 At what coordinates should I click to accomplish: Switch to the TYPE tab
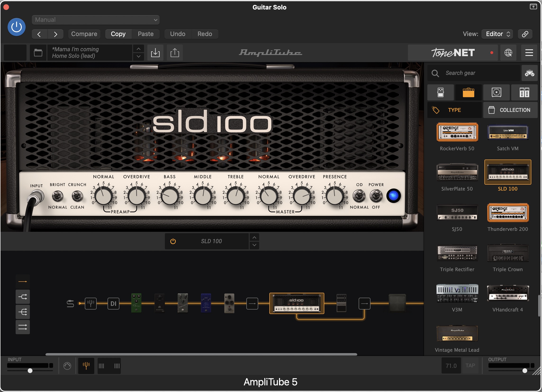point(455,110)
